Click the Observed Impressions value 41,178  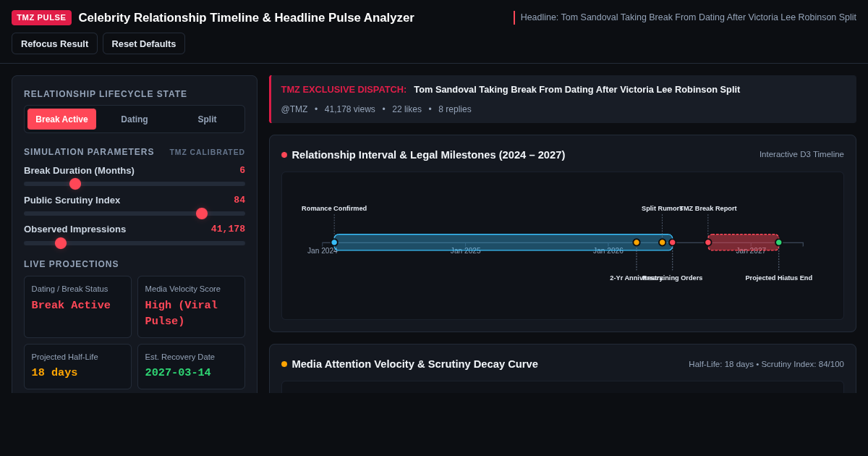[228, 229]
